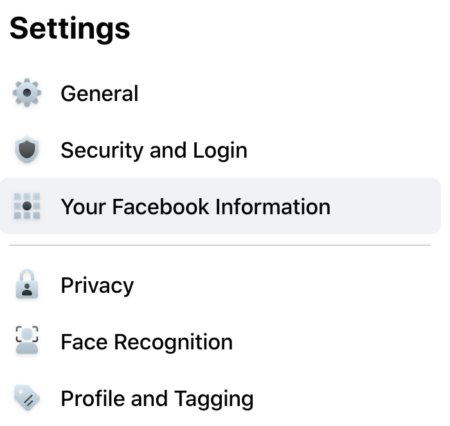The image size is (450, 426).
Task: Click the word Recognition in the sidebar
Action: click(x=173, y=343)
